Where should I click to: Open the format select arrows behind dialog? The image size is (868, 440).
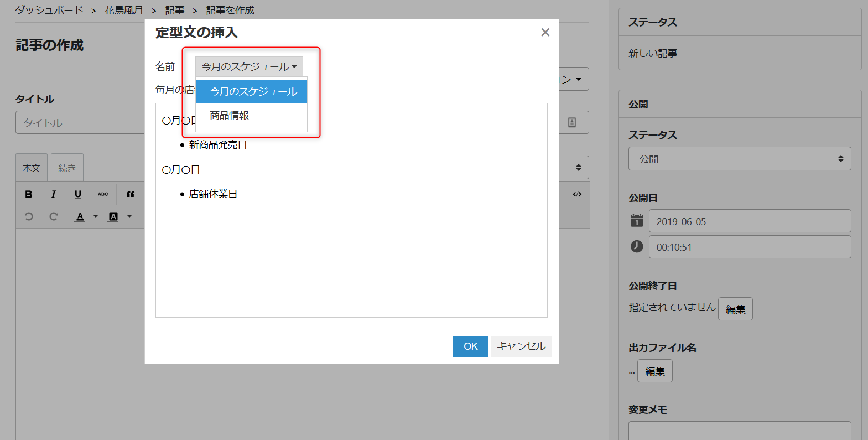pyautogui.click(x=578, y=167)
